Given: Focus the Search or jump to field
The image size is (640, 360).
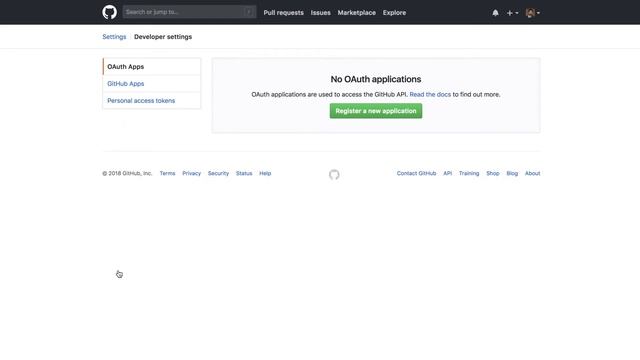Looking at the screenshot, I should click(x=189, y=12).
